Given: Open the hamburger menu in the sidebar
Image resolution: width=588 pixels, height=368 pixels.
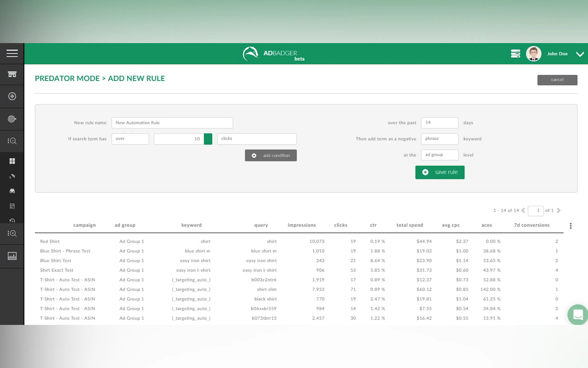Looking at the screenshot, I should point(12,53).
